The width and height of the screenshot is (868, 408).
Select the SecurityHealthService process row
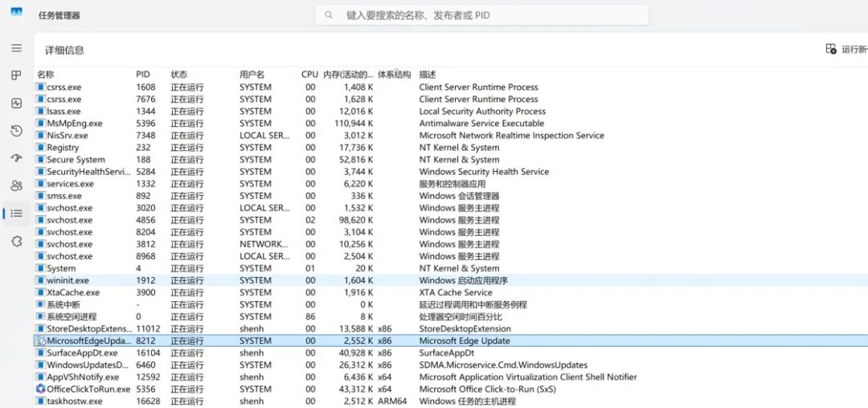coord(451,171)
